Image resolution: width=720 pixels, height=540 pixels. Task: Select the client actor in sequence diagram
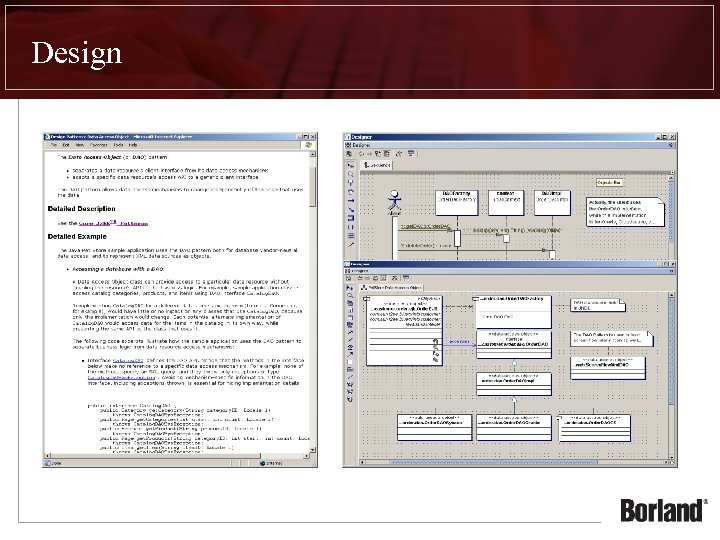pos(394,203)
